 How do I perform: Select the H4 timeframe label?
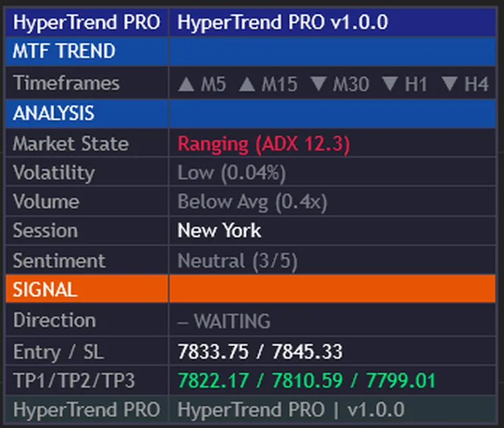(477, 84)
